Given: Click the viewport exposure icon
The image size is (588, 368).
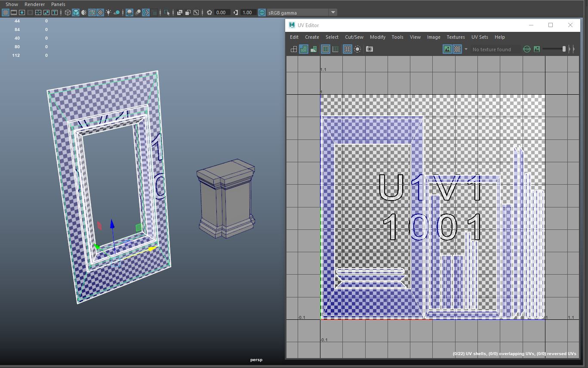Looking at the screenshot, I should [x=209, y=12].
